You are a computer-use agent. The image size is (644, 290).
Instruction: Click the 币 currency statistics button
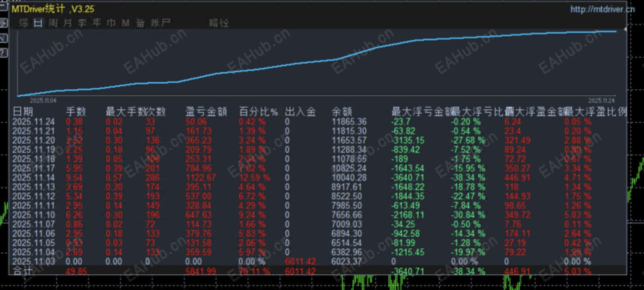[111, 23]
